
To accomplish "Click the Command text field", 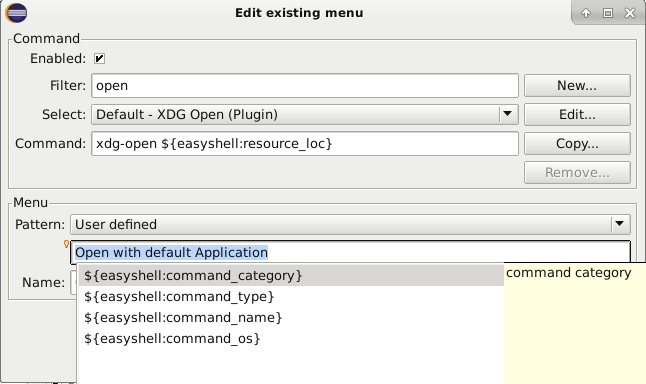I will coord(305,143).
